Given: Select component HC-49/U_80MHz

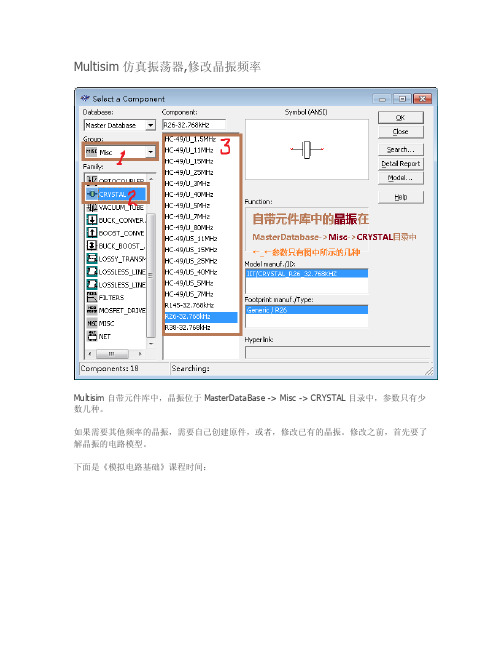Looking at the screenshot, I should coord(189,227).
